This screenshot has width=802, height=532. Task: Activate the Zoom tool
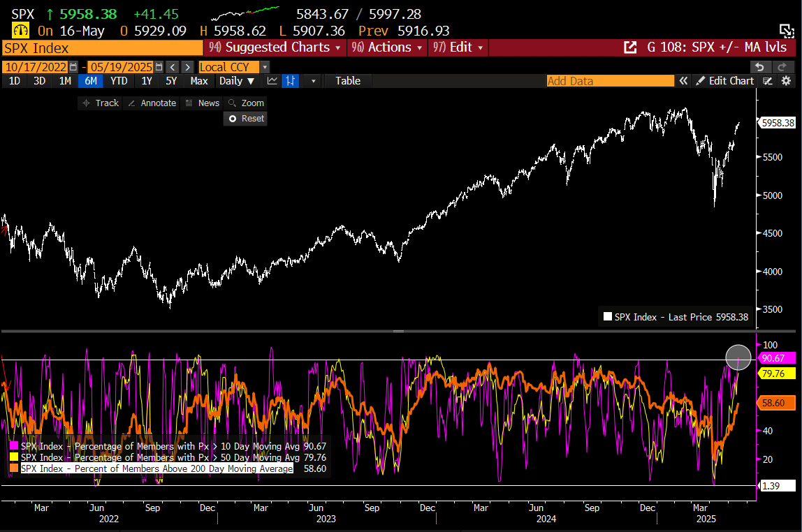[246, 103]
